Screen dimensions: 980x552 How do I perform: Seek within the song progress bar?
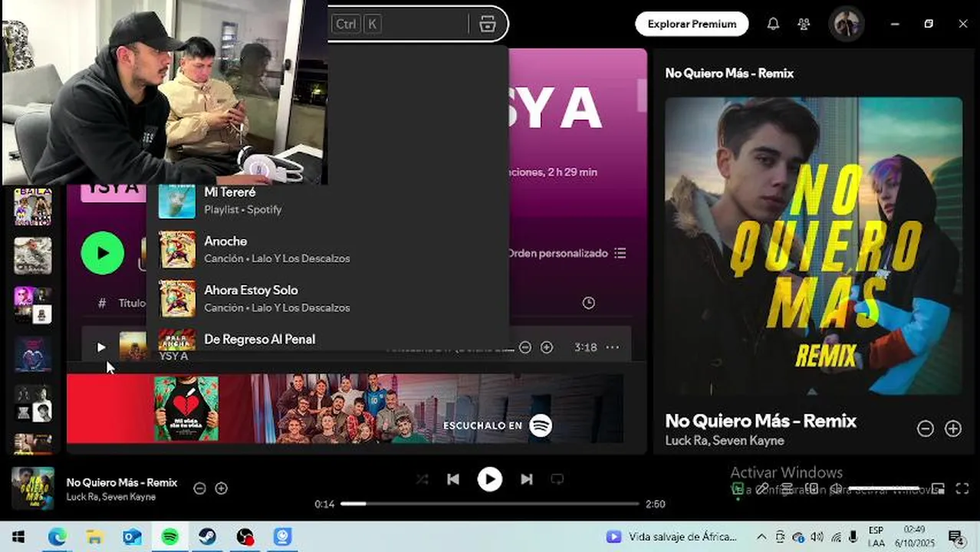pos(489,504)
